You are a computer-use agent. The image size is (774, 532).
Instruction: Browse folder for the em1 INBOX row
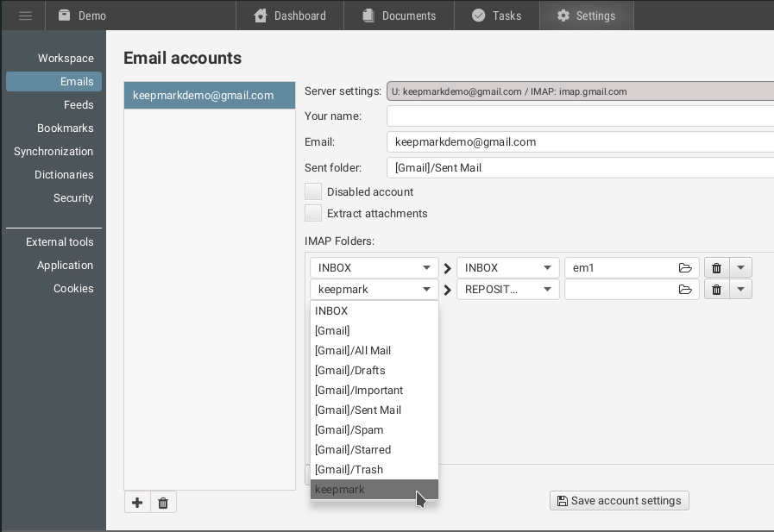(685, 268)
